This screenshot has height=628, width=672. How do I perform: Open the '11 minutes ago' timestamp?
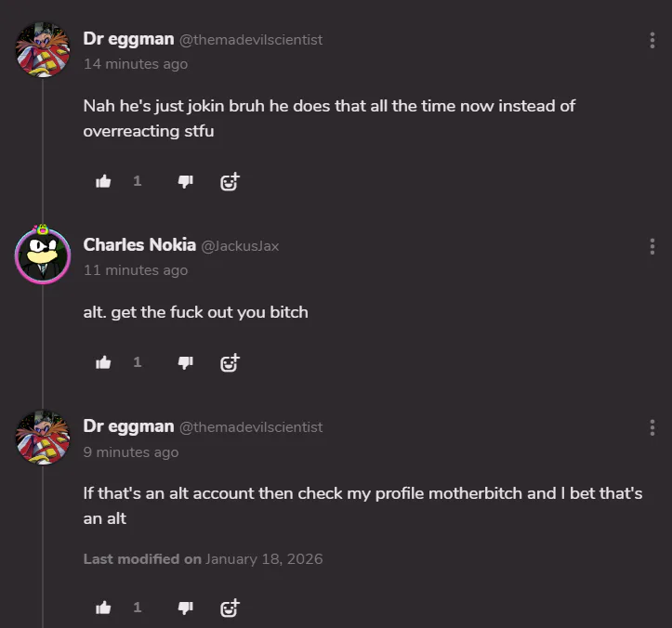[x=136, y=270]
